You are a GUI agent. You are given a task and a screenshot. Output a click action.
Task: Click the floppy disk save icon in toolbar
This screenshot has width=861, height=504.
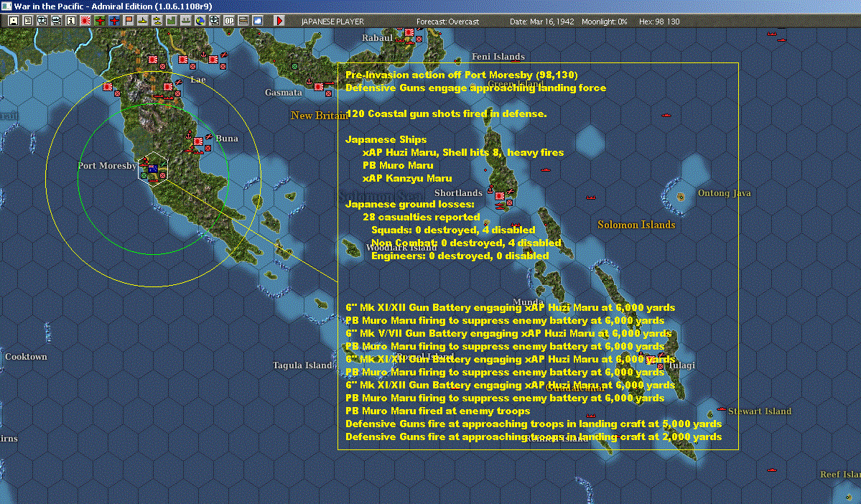tap(14, 21)
